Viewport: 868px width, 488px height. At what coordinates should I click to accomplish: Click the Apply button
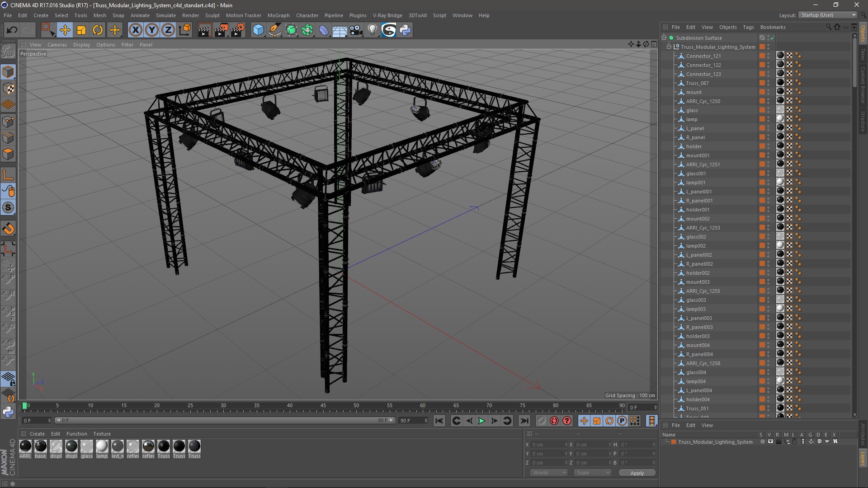click(637, 473)
